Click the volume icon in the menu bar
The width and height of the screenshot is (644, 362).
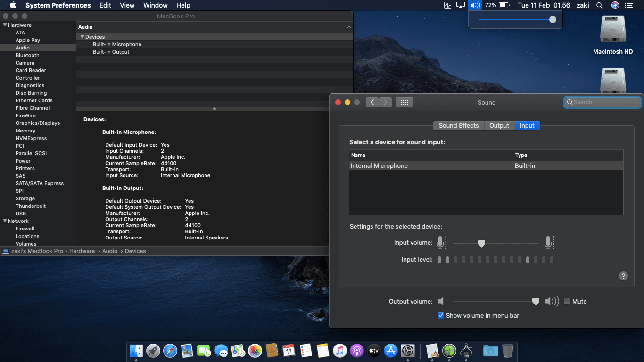(x=475, y=5)
